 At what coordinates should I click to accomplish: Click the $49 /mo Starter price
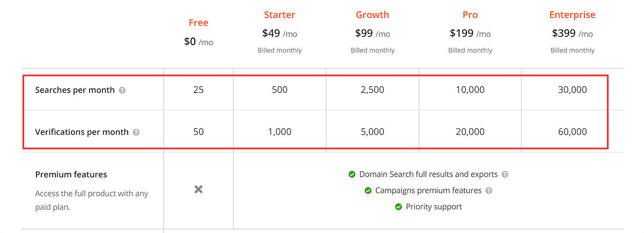[x=280, y=33]
